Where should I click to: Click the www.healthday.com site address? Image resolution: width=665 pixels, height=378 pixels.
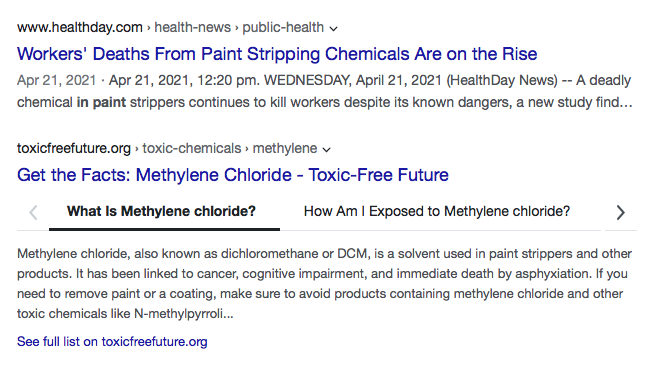point(80,28)
